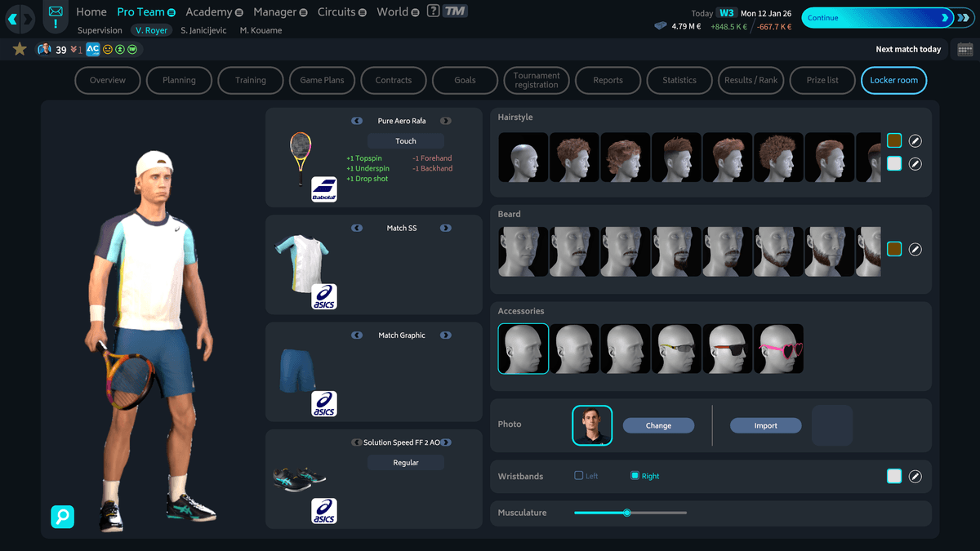Edit beard color with pencil icon
The height and width of the screenshot is (551, 980).
pos(915,249)
